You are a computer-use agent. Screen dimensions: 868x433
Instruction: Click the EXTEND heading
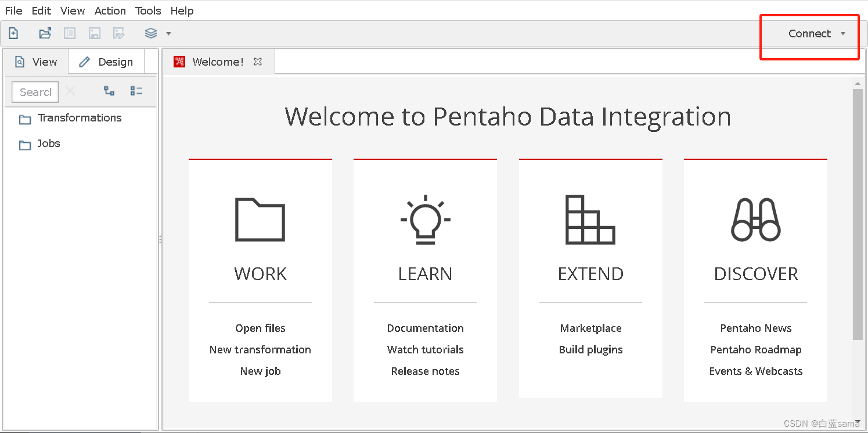[x=590, y=274]
